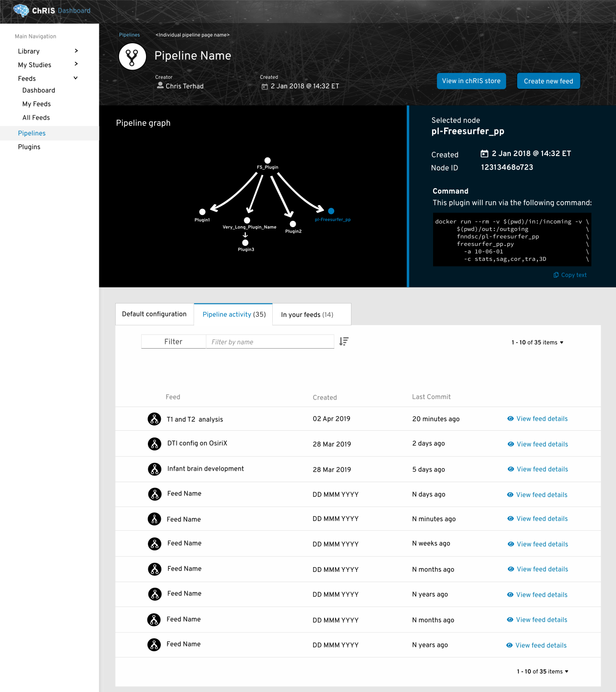
Task: Collapse the Feeds section in the sidebar
Action: pyautogui.click(x=75, y=78)
